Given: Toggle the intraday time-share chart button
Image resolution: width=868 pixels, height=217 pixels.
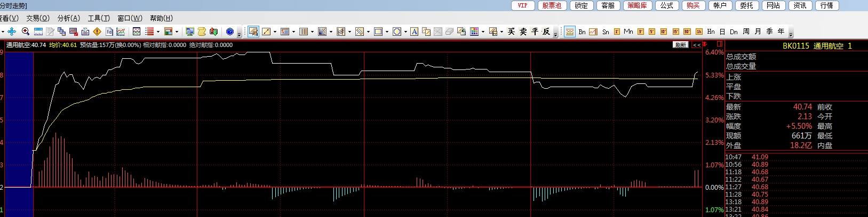Looking at the screenshot, I should point(570,32).
